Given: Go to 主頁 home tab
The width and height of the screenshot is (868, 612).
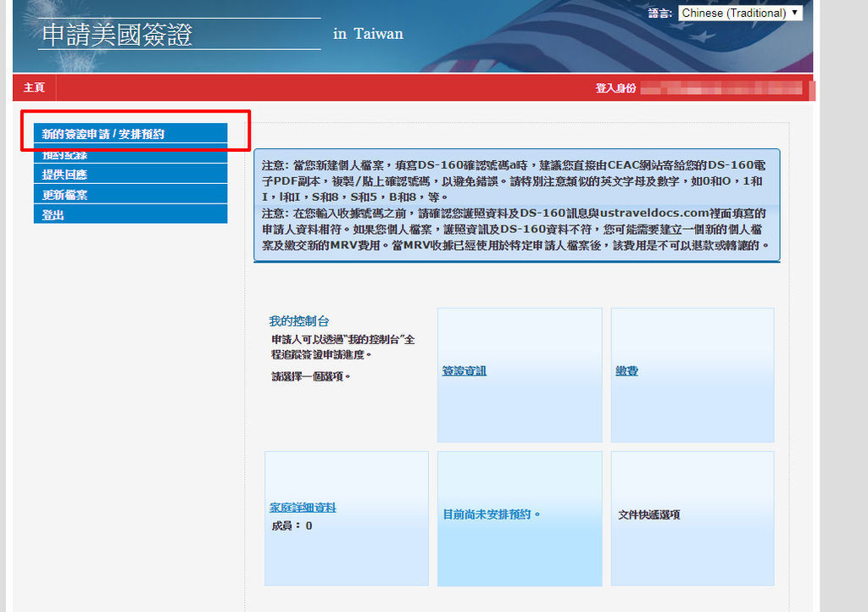Looking at the screenshot, I should point(34,87).
